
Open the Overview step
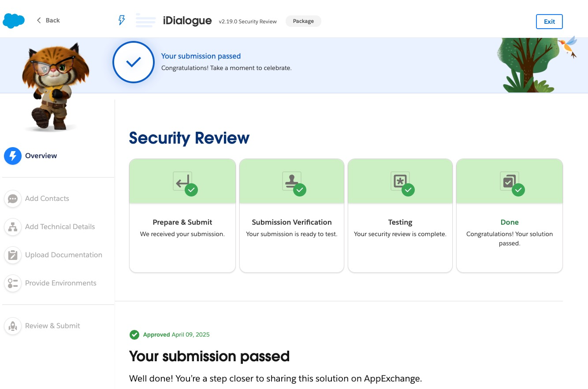tap(31, 156)
